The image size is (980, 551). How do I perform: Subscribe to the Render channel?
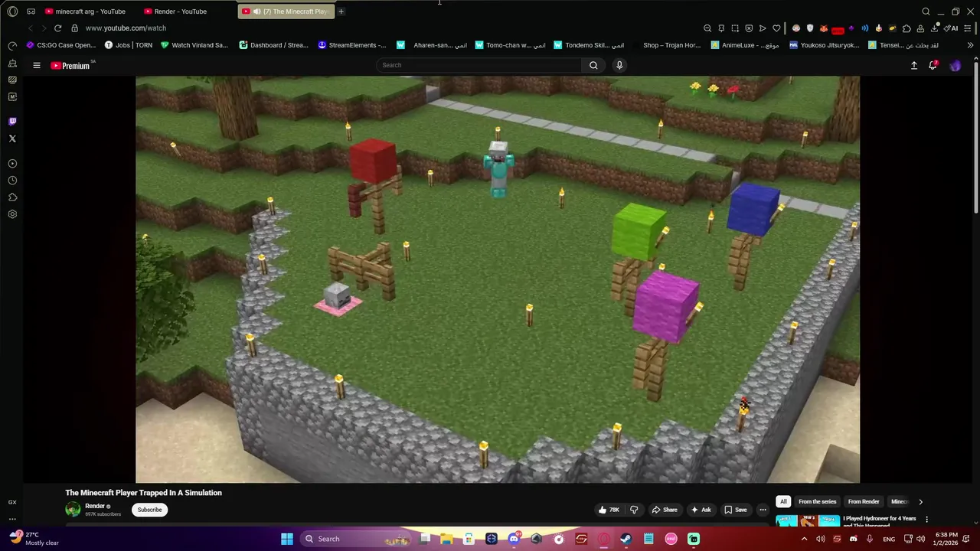[149, 510]
